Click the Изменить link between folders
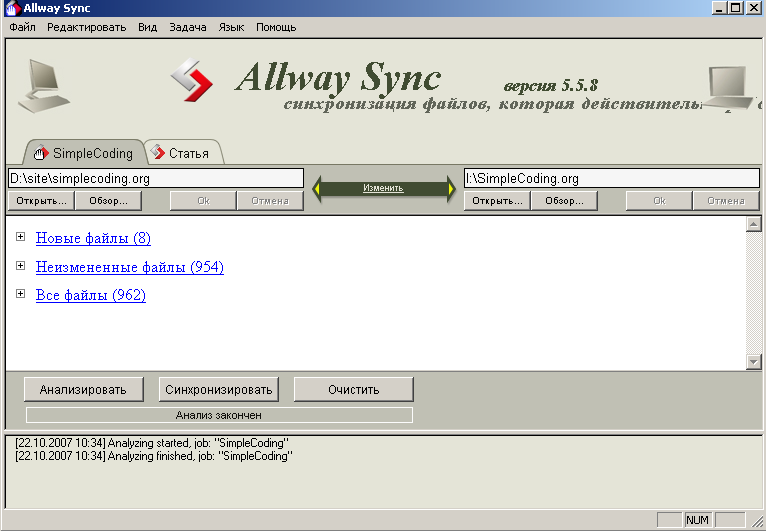The height and width of the screenshot is (531, 766). pyautogui.click(x=383, y=188)
